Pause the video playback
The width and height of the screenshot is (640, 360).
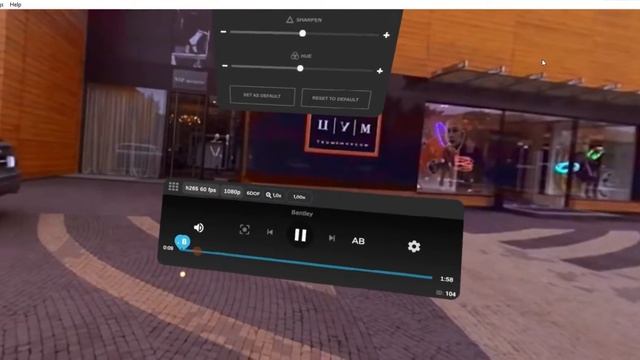[300, 235]
